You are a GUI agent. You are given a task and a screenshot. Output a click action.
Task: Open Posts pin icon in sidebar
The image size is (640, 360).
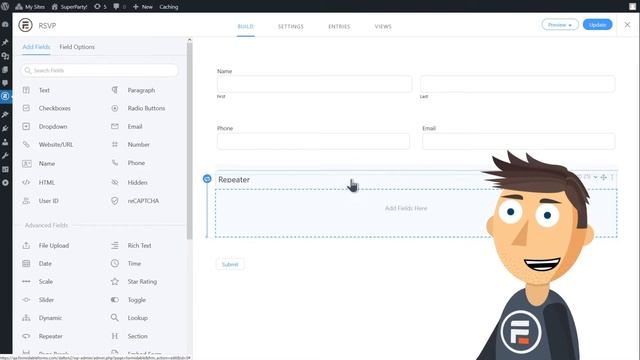coord(5,42)
